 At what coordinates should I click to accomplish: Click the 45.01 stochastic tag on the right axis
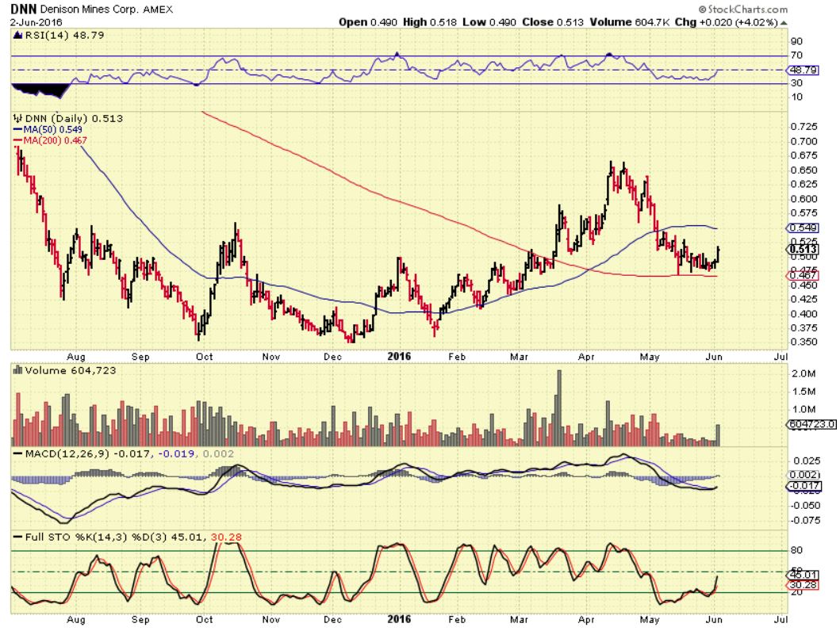coord(802,576)
